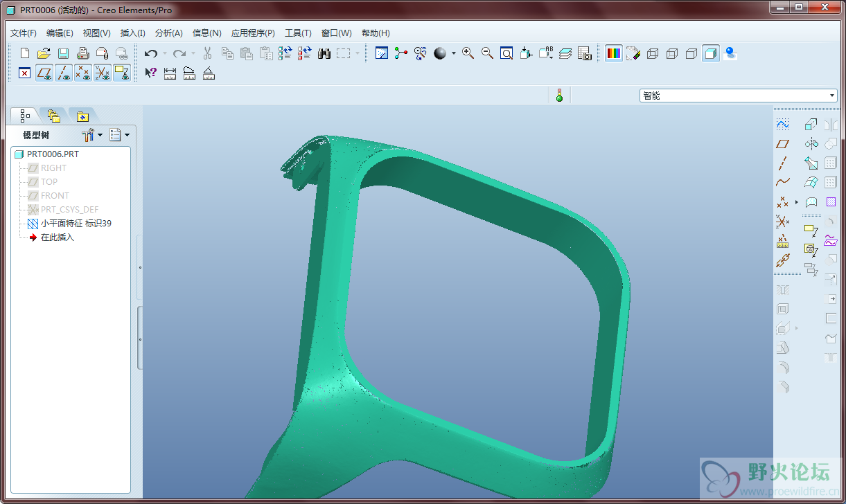Image resolution: width=846 pixels, height=504 pixels.
Task: Click the traffic light regeneration status indicator
Action: pyautogui.click(x=560, y=96)
